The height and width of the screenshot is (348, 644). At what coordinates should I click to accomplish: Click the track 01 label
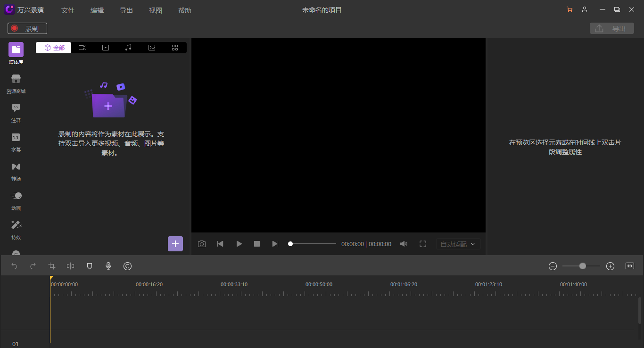click(x=16, y=344)
